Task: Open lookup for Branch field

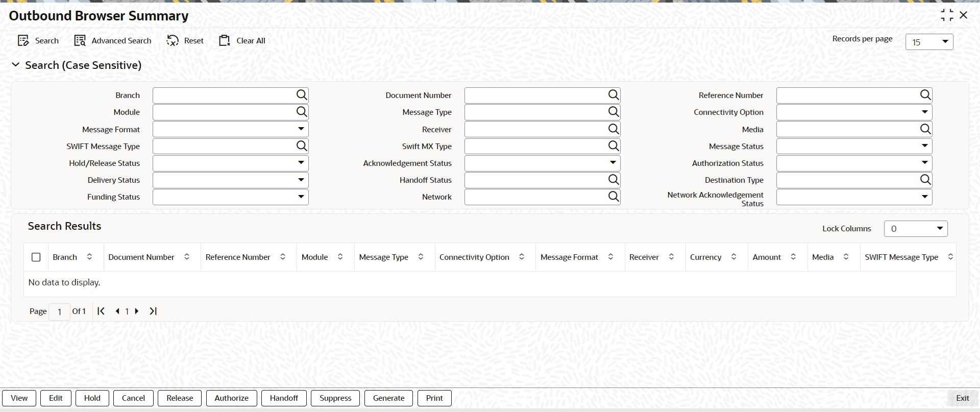Action: tap(302, 95)
